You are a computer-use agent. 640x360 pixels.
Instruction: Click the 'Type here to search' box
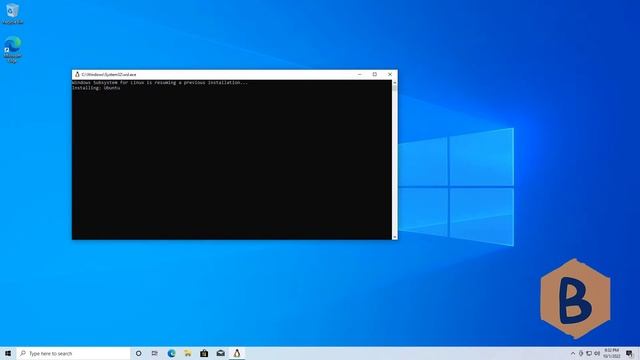click(73, 353)
